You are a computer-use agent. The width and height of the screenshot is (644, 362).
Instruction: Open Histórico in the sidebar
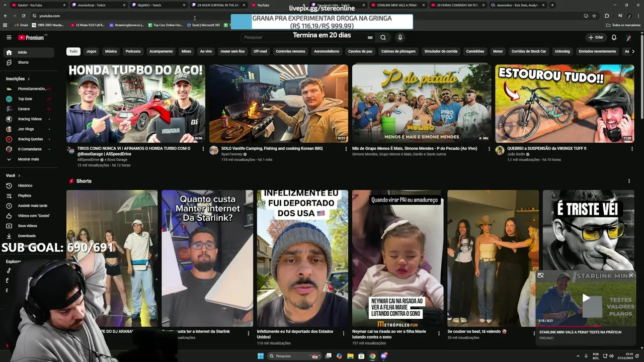click(x=29, y=186)
